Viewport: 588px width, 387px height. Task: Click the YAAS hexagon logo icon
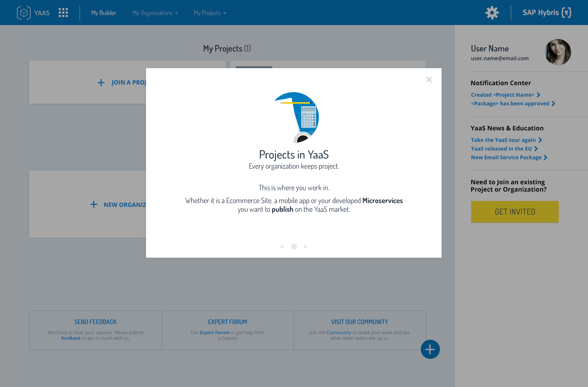point(24,13)
